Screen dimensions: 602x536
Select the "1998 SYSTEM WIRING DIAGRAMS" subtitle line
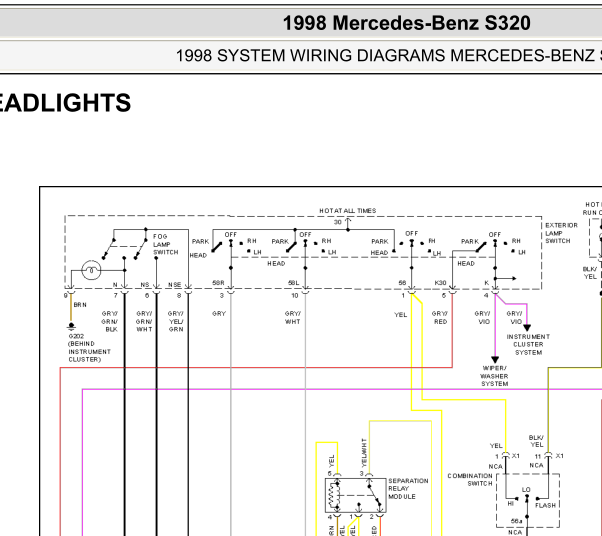389,56
